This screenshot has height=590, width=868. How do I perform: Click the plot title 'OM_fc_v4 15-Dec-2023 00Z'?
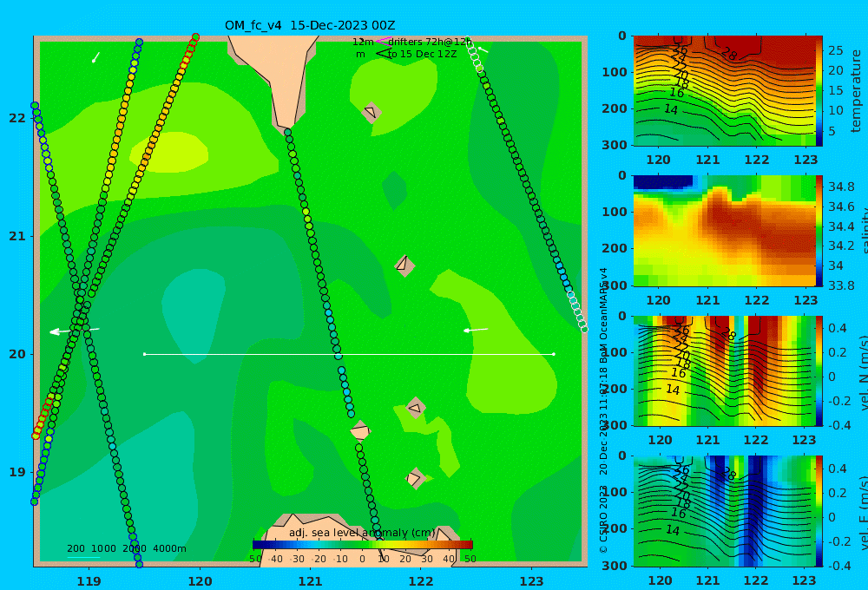click(310, 25)
